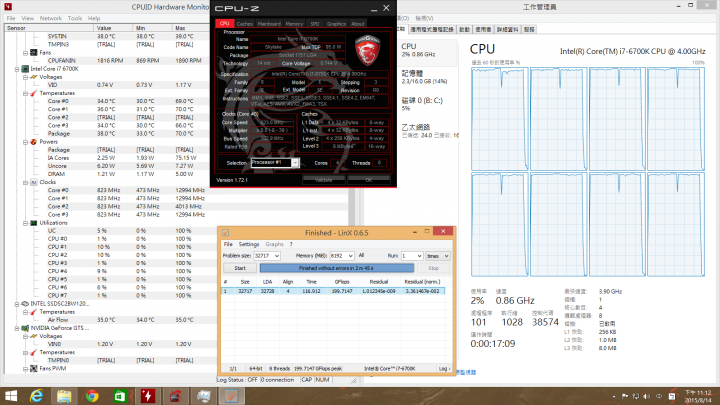Screen dimensions: 720x405
Task: Open the Help menu in HWMonitor
Action: 94,18
